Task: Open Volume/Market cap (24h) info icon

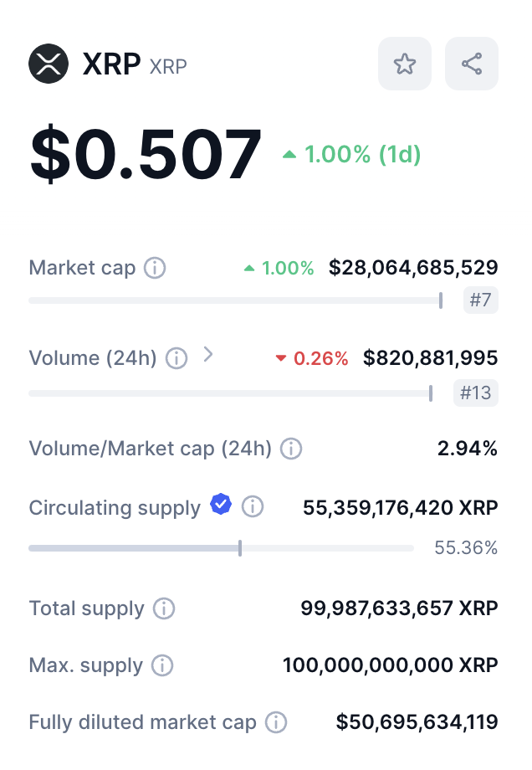Action: (x=291, y=449)
